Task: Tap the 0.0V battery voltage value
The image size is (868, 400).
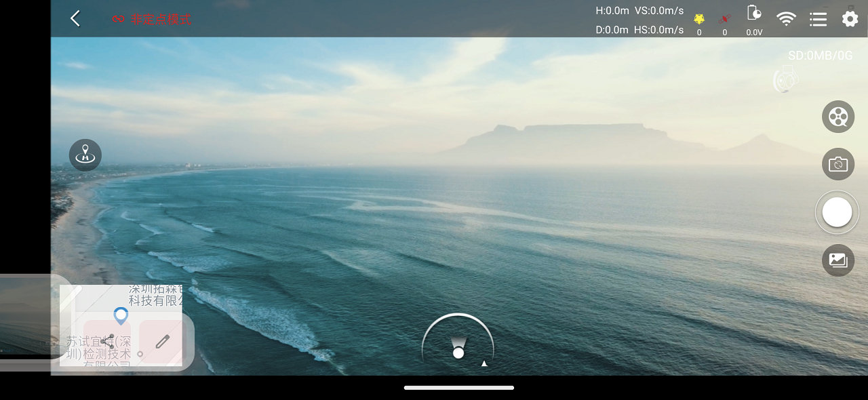Action: click(754, 32)
